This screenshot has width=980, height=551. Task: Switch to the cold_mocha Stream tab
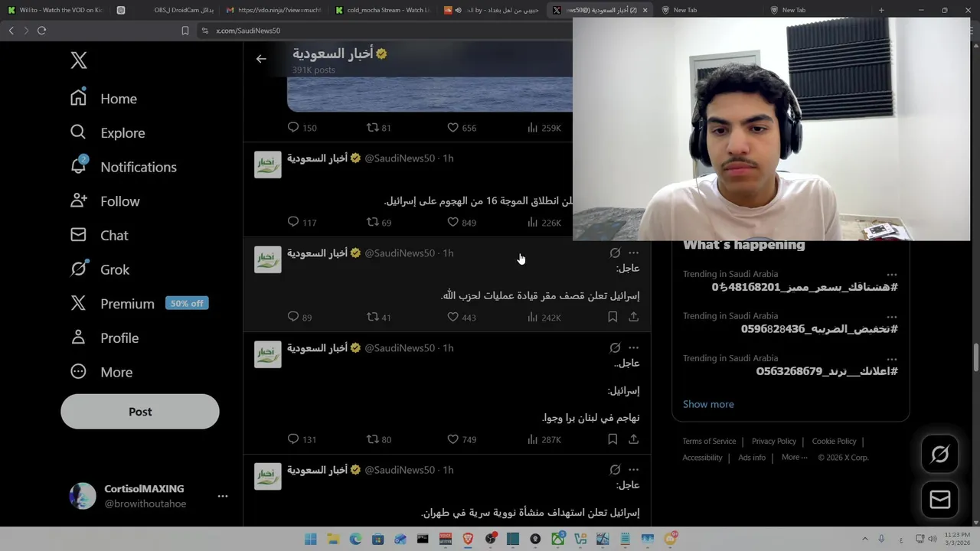383,10
